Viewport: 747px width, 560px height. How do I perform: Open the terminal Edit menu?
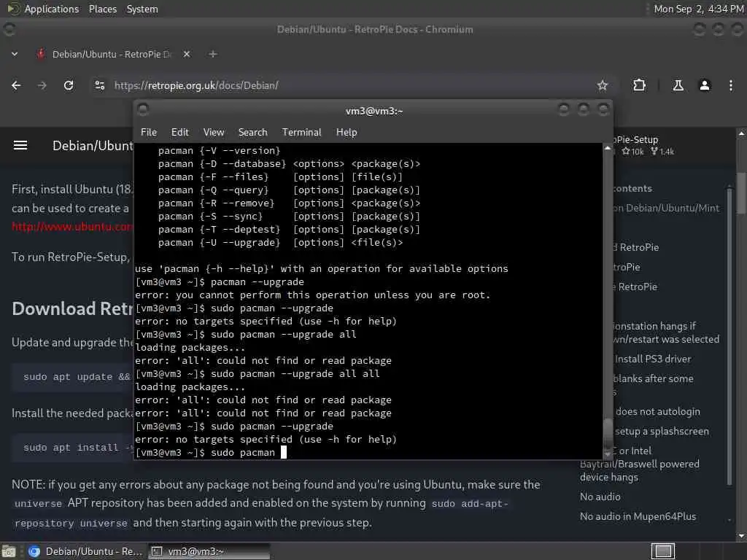coord(179,133)
